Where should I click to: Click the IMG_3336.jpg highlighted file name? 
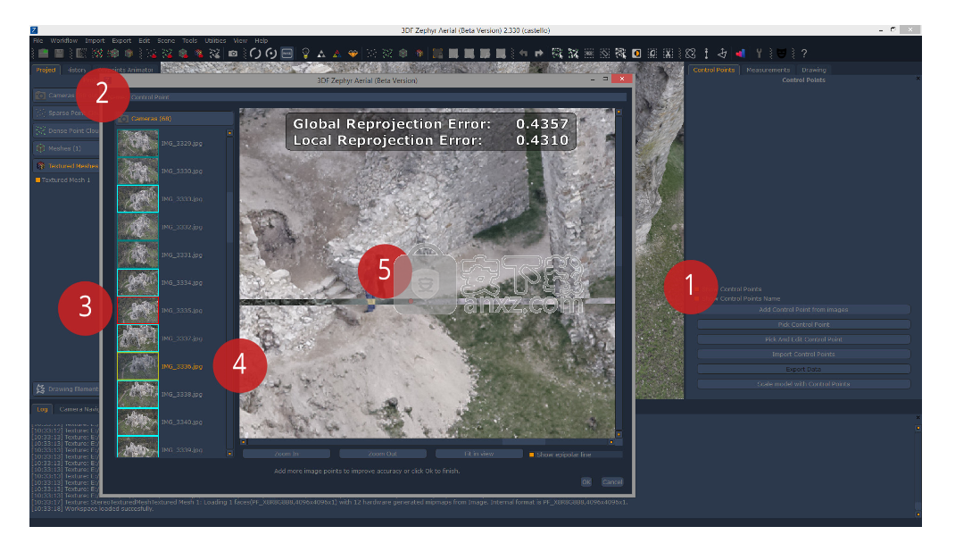coord(182,367)
